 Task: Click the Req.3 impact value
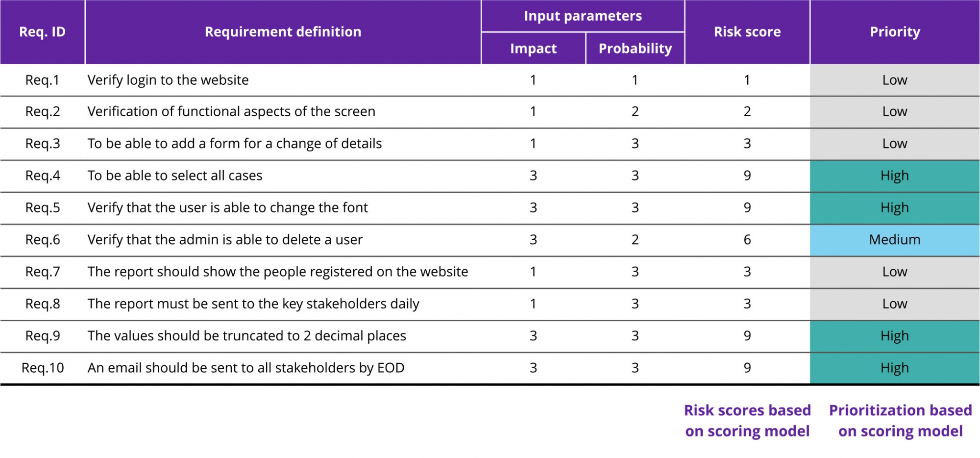(533, 144)
